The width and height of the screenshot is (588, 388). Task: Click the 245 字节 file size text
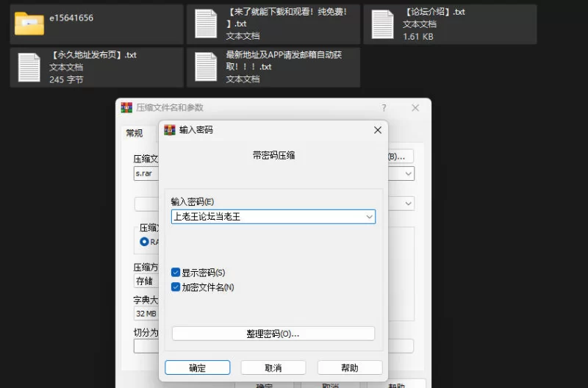click(66, 80)
